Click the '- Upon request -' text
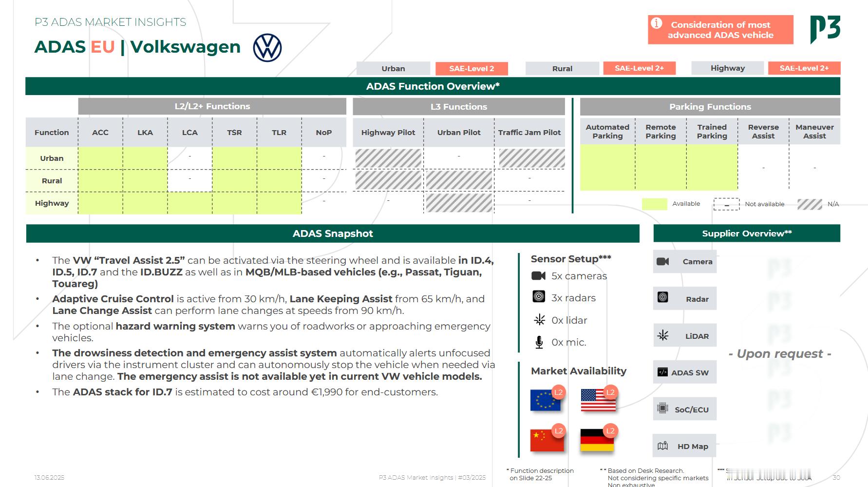Image resolution: width=868 pixels, height=487 pixels. click(x=779, y=354)
